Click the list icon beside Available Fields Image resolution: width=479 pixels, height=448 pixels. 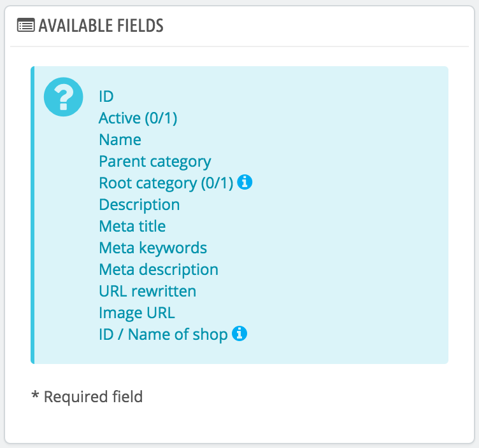point(25,25)
